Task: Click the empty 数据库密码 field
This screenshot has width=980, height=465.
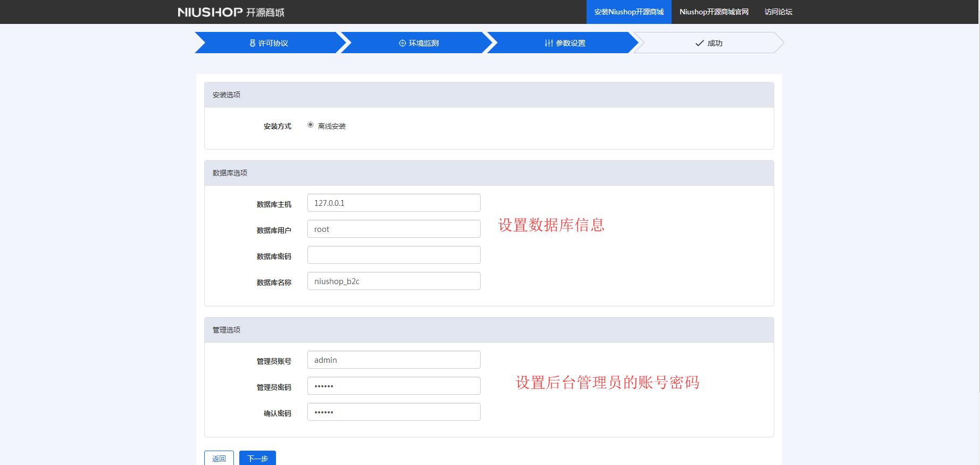Action: pyautogui.click(x=394, y=255)
